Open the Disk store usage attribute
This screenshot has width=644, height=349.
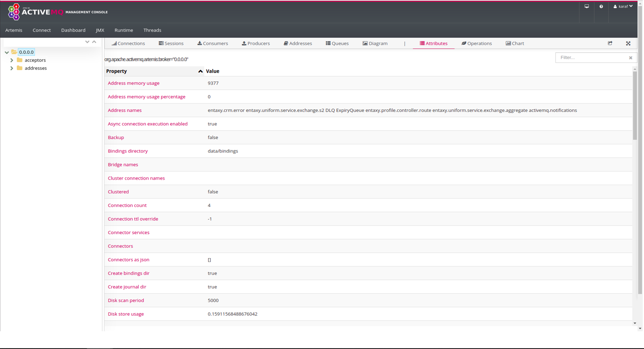(x=126, y=314)
